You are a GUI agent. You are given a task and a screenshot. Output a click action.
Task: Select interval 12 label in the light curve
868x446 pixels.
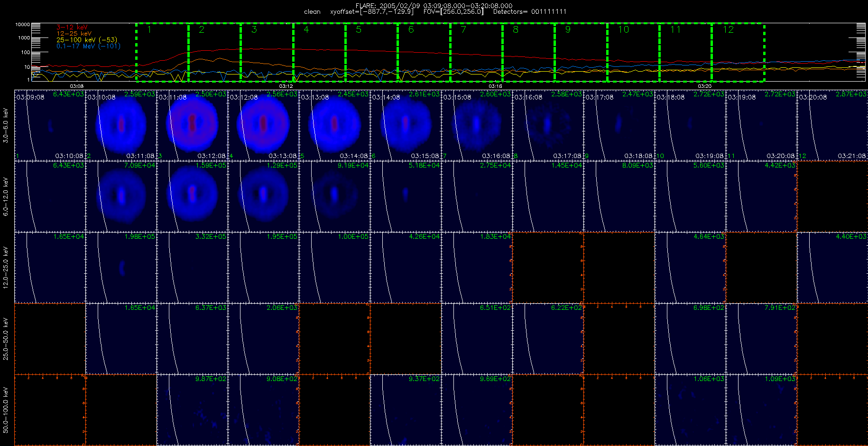click(728, 30)
